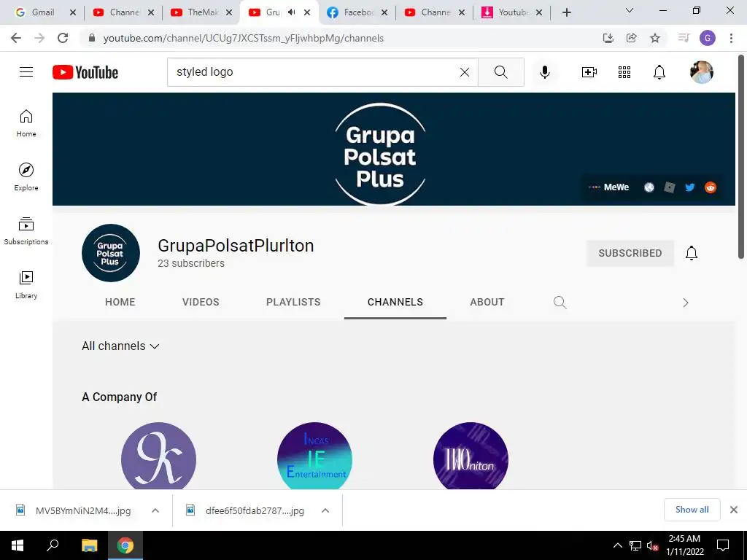The image size is (747, 560).
Task: Open the Roblox banner link icon
Action: (670, 187)
